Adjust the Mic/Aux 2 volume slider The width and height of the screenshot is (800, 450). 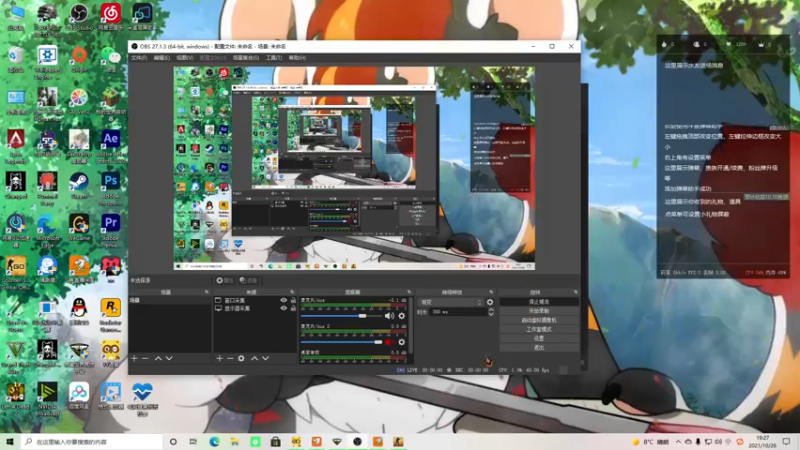click(341, 342)
